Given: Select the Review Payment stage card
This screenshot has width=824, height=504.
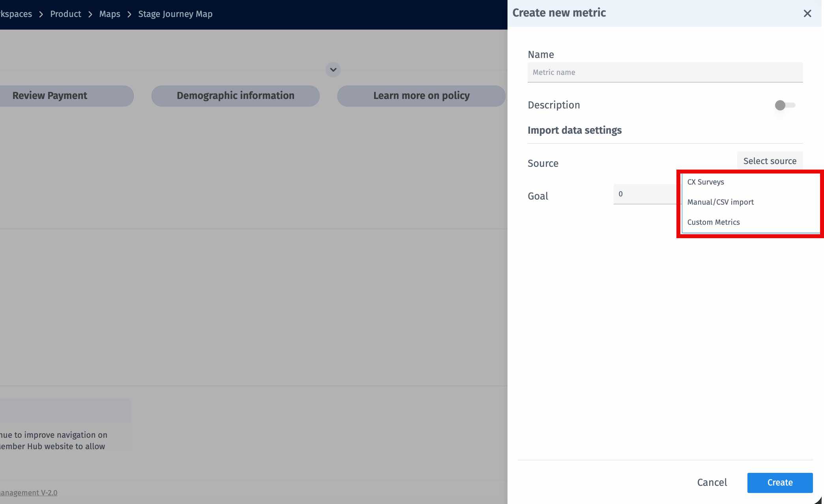Looking at the screenshot, I should pyautogui.click(x=50, y=95).
